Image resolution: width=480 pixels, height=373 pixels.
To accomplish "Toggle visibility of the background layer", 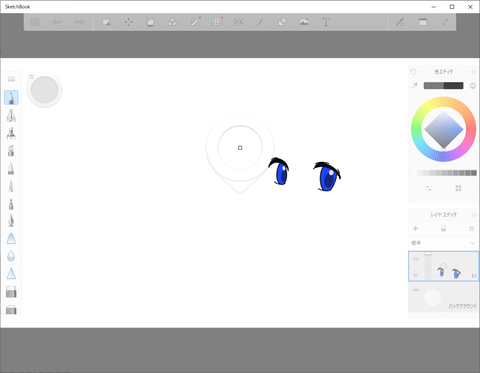I will pyautogui.click(x=416, y=290).
